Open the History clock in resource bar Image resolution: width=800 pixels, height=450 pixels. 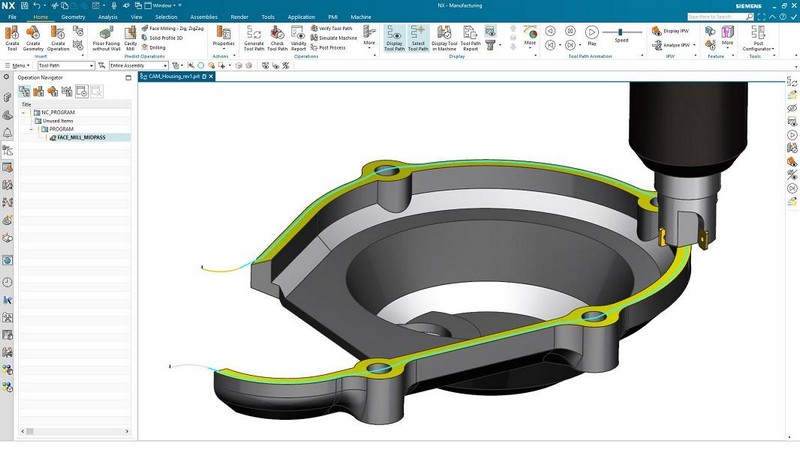7,282
